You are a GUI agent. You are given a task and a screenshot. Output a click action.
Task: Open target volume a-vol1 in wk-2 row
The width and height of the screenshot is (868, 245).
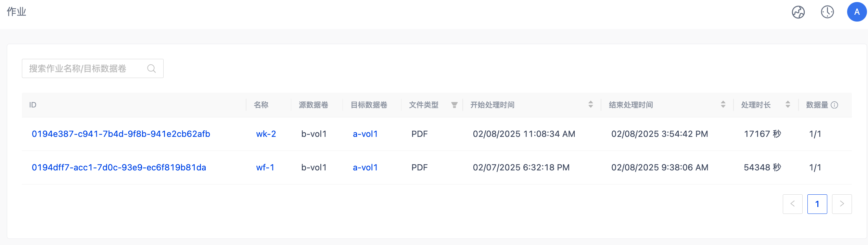(365, 134)
